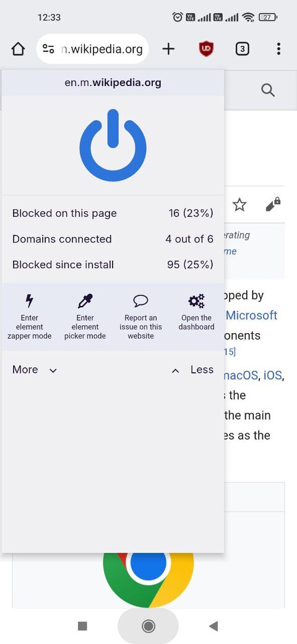297x644 pixels.
Task: Click the wikipedia.org address bar
Action: coord(93,49)
